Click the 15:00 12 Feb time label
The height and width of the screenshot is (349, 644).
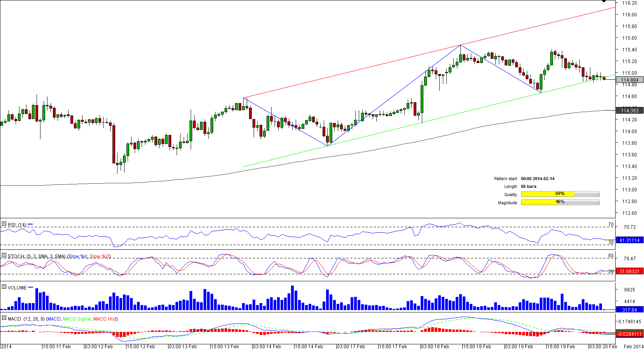point(141,347)
